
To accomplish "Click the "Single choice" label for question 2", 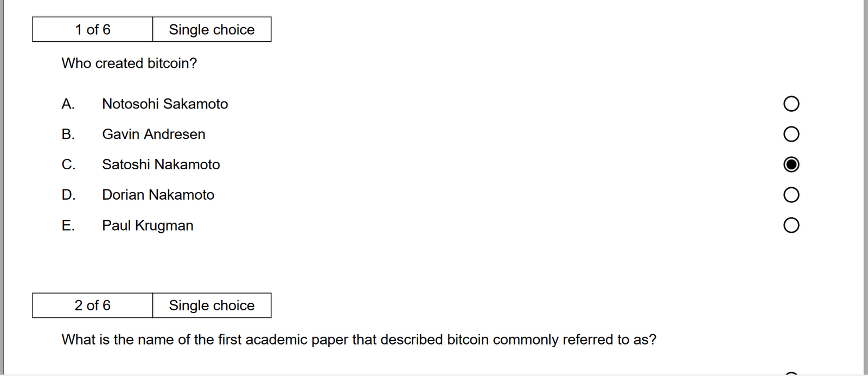I will 212,305.
